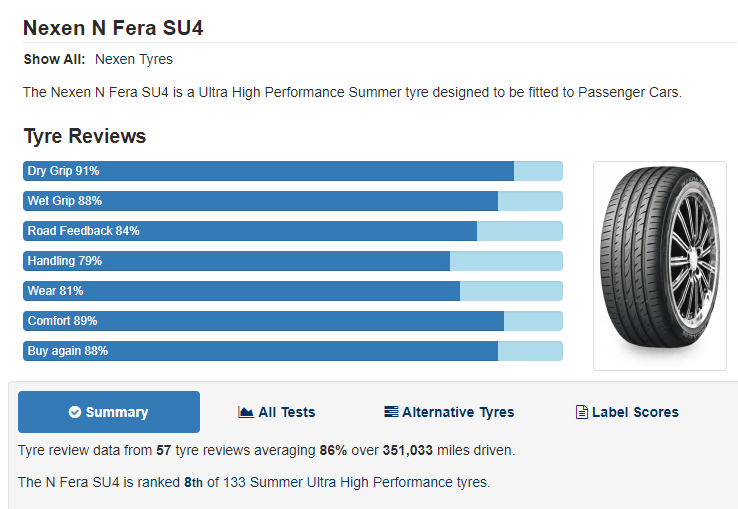This screenshot has height=509, width=738.
Task: Click the Comfort 89% bar
Action: [293, 321]
